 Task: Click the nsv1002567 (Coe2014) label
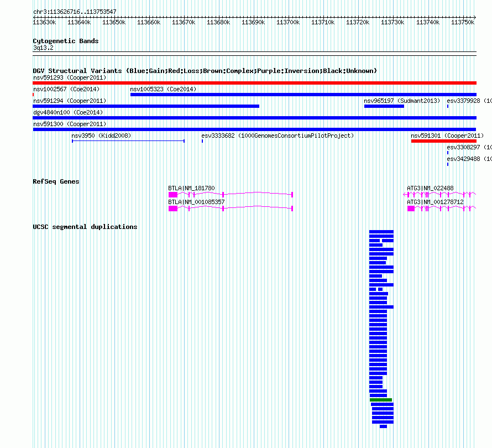click(66, 89)
